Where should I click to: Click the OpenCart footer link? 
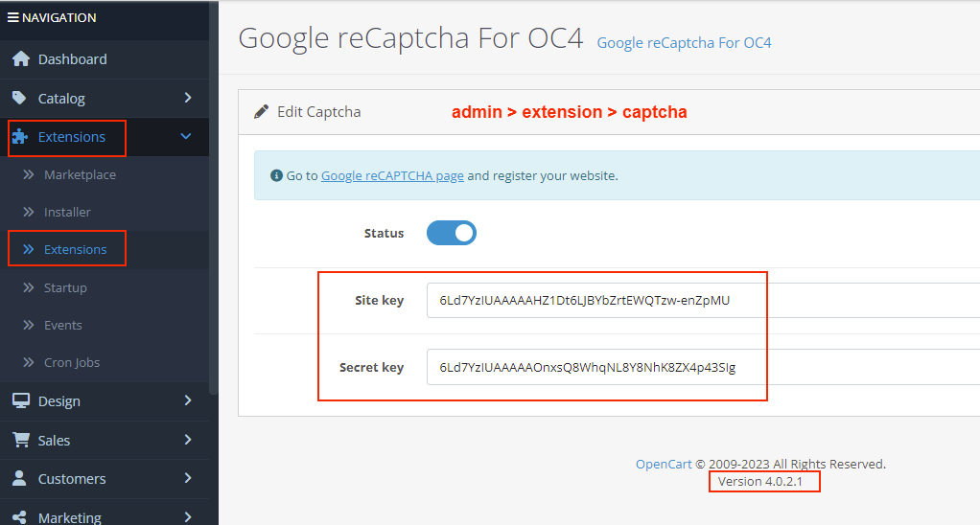coord(664,464)
